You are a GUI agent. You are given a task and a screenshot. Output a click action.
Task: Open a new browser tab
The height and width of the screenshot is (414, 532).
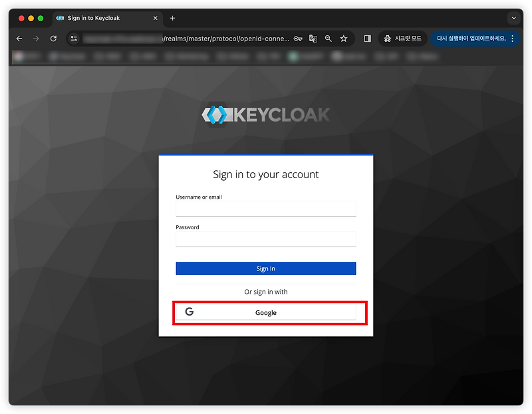172,18
